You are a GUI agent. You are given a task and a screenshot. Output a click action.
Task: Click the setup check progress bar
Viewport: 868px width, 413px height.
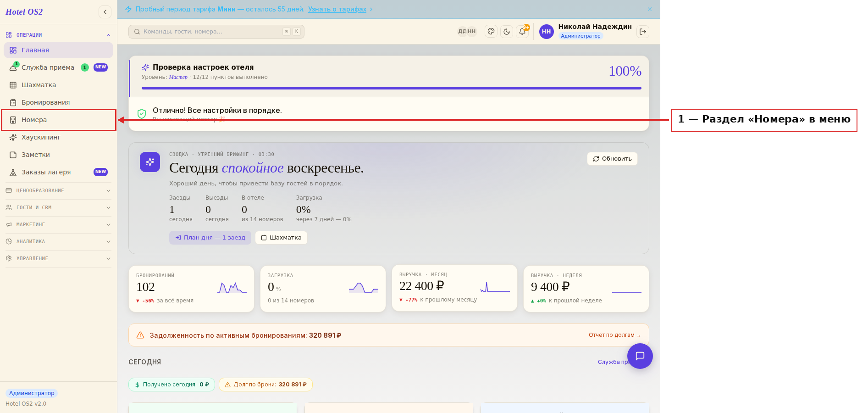[x=391, y=88]
